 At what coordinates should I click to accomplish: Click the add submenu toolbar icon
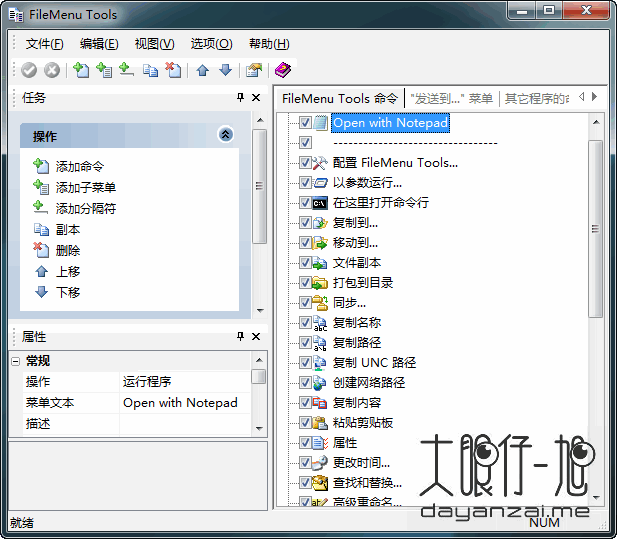(104, 70)
